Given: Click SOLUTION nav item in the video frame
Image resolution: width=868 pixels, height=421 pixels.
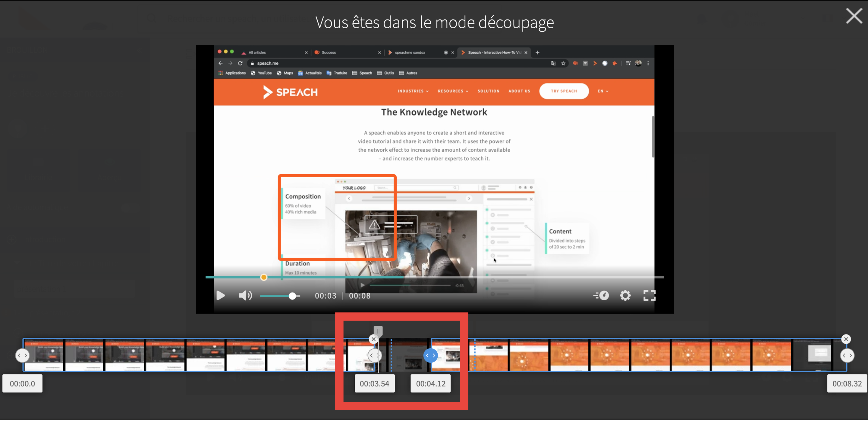Looking at the screenshot, I should (488, 91).
